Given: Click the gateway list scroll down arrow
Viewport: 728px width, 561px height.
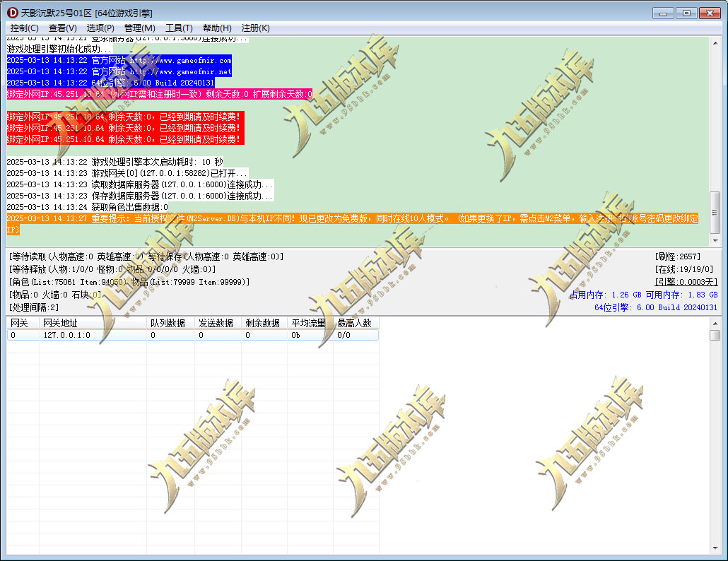Looking at the screenshot, I should point(715,548).
